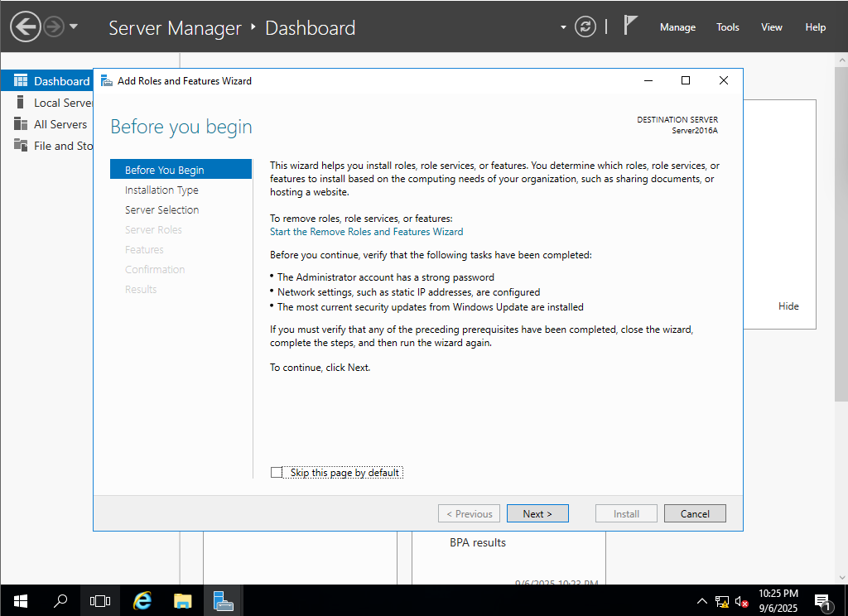Click the taskbar Search icon
The image size is (848, 616).
point(60,600)
